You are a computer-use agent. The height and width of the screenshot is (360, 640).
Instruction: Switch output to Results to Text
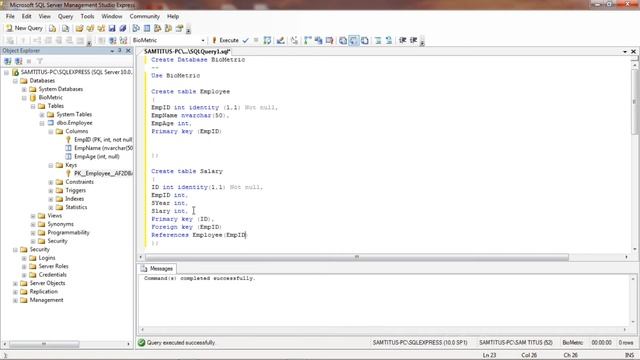pyautogui.click(x=343, y=40)
